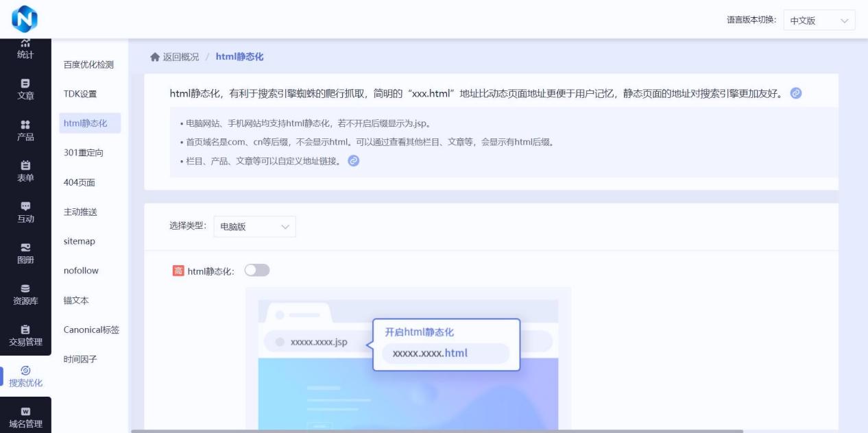The height and width of the screenshot is (433, 868).
Task: Expand the 选择类型 电脑版 dropdown
Action: pos(254,227)
